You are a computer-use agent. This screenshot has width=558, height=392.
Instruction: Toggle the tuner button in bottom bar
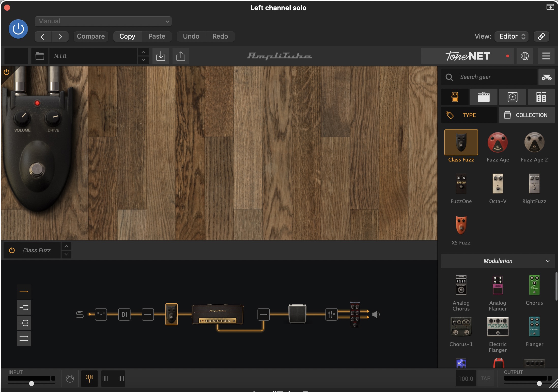tap(89, 378)
